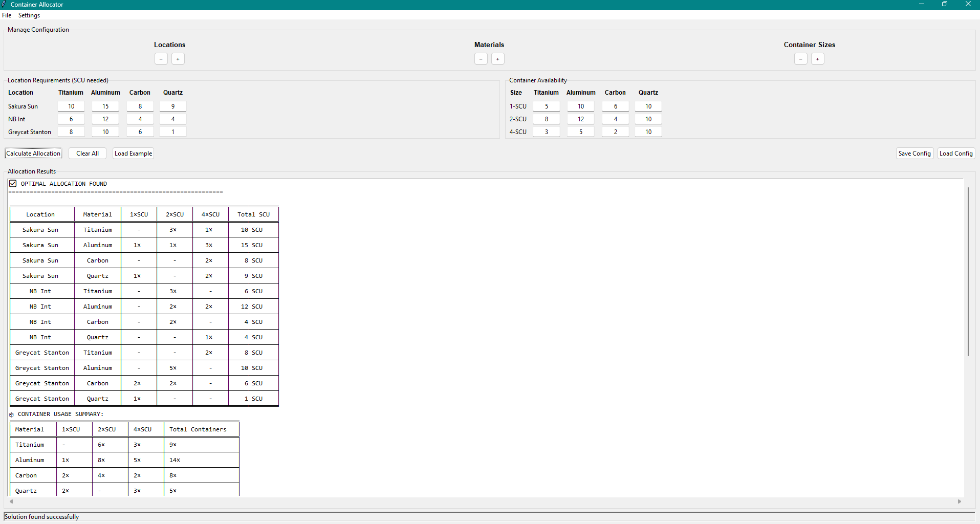Click the Titanium row '9x' total containers cell

(201, 445)
